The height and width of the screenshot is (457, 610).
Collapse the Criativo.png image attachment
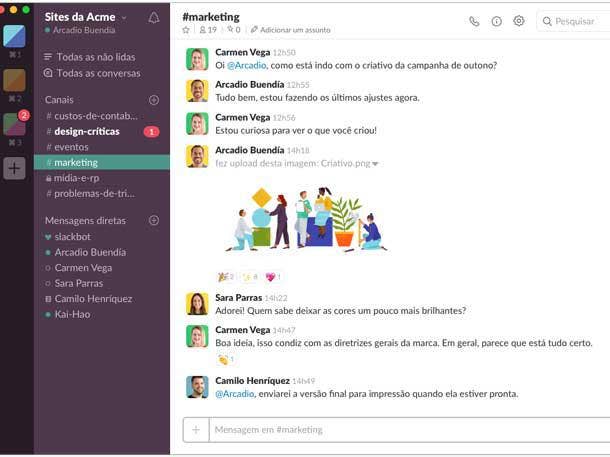376,164
